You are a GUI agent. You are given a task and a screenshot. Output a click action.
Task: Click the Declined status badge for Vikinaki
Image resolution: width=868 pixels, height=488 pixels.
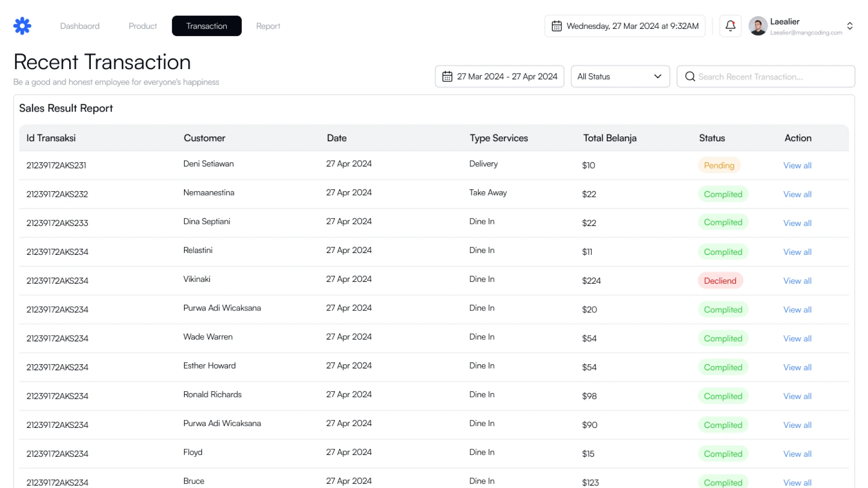(720, 280)
